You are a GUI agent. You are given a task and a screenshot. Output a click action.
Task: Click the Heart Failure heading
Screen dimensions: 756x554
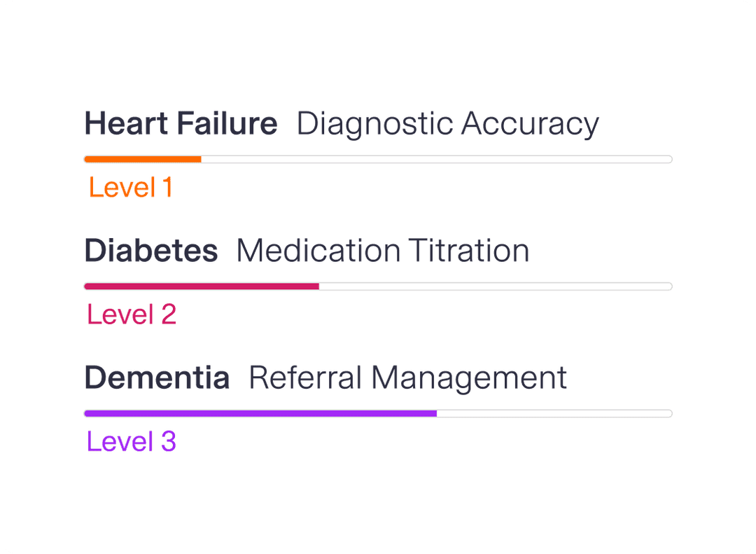click(x=181, y=124)
